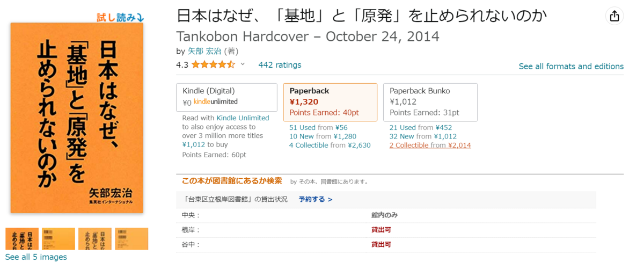Image resolution: width=644 pixels, height=262 pixels.
Task: Choose the Paperback Bunko format
Action: pos(430,102)
